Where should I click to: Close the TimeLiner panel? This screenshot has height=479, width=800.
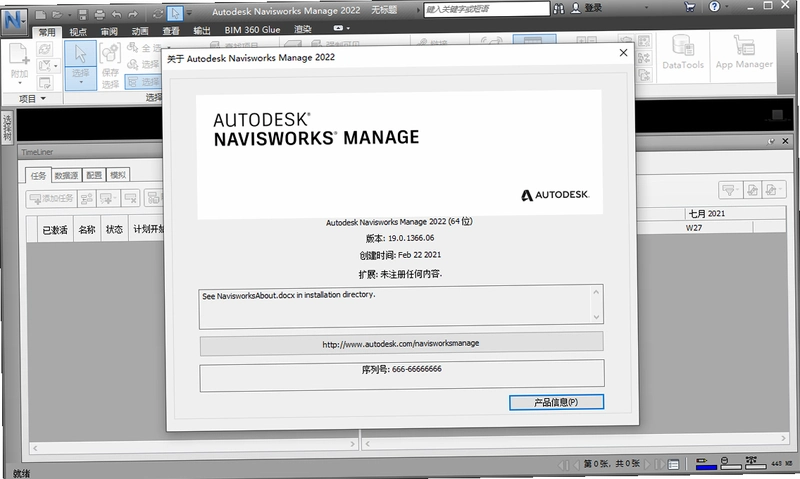click(x=785, y=141)
